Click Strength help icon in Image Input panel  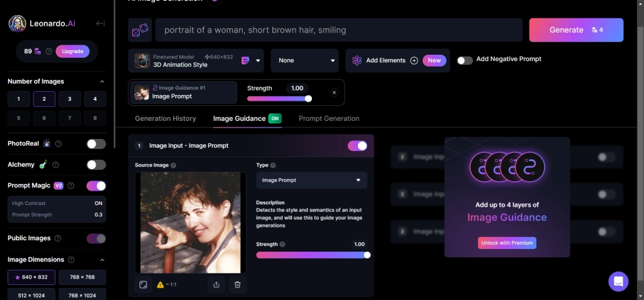tap(282, 244)
